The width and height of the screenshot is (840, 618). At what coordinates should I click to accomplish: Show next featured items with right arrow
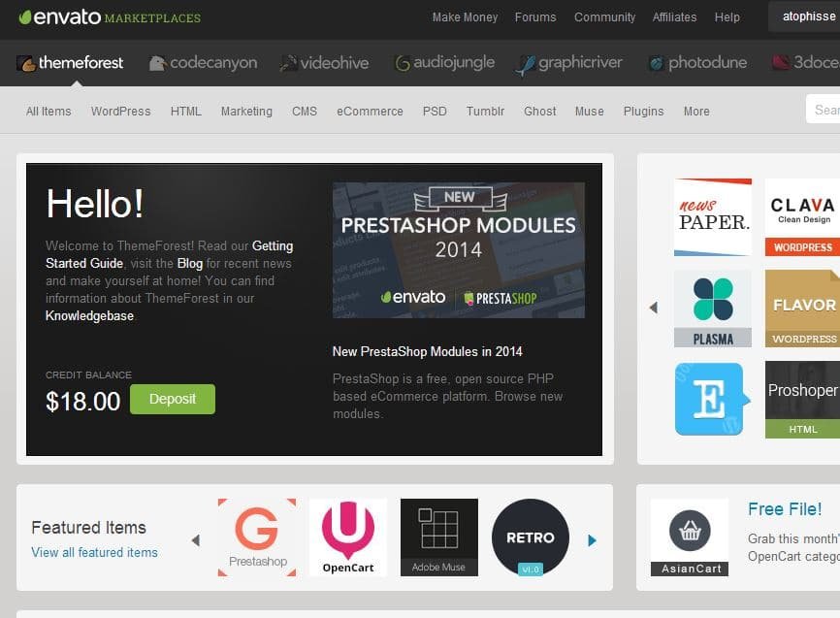click(x=592, y=540)
